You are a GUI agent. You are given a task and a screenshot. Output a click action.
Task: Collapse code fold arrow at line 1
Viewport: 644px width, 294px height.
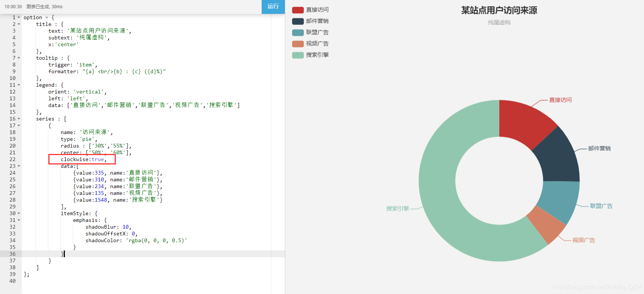pos(19,17)
